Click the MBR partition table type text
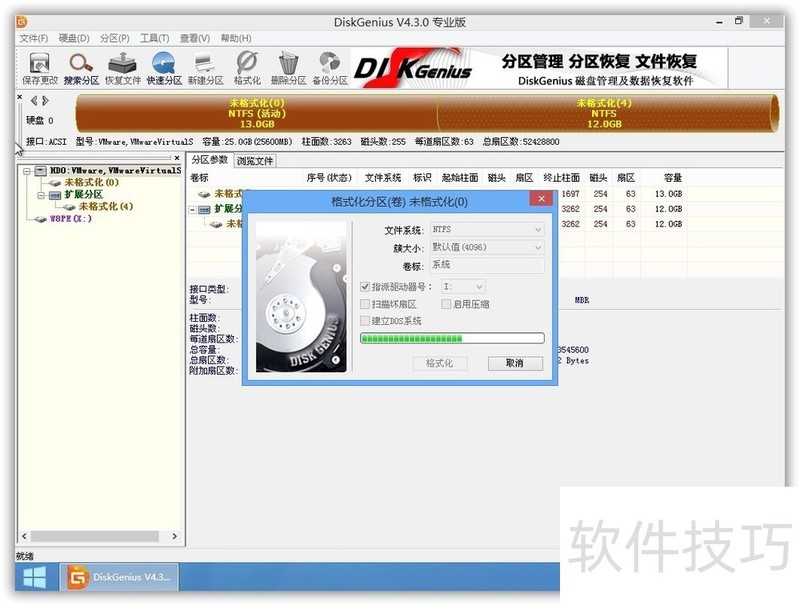The image size is (800, 606). [x=582, y=300]
